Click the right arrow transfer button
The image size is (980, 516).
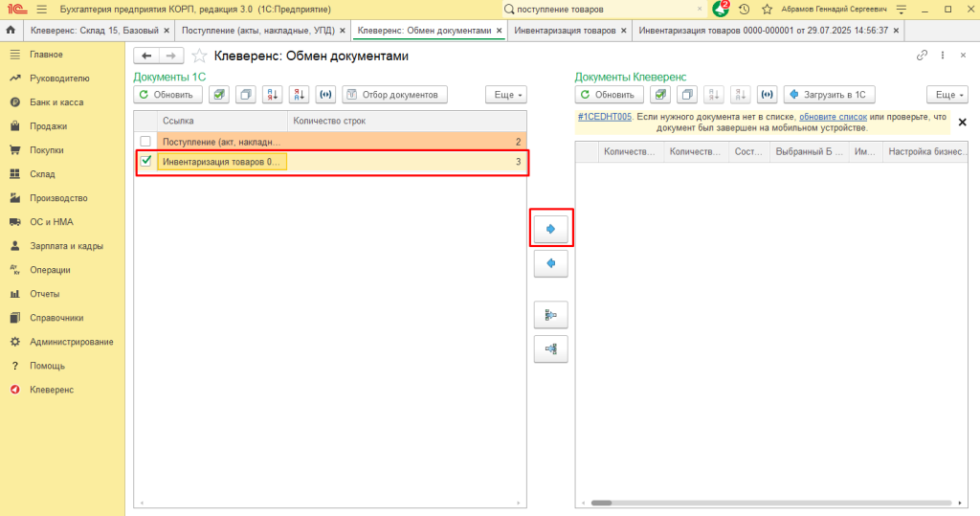[550, 229]
